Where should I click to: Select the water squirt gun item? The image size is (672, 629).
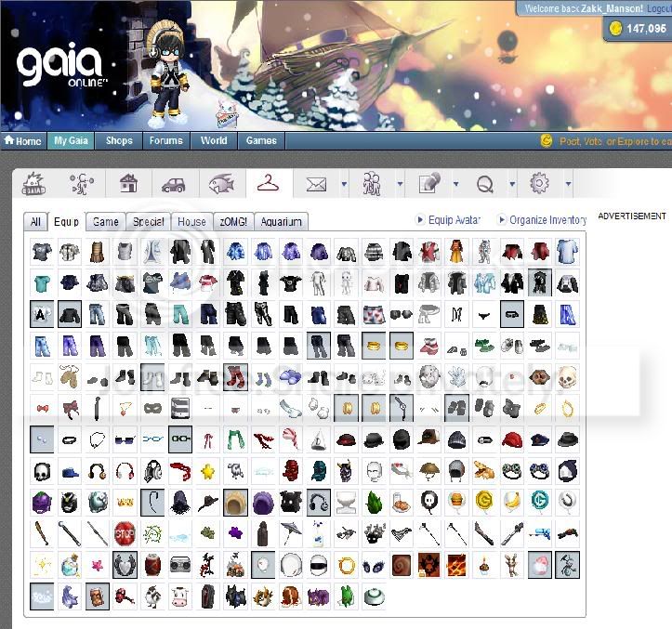(540, 533)
